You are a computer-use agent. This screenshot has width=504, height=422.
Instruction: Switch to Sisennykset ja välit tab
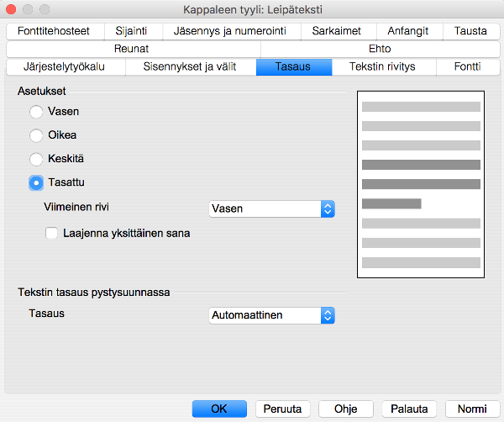click(x=191, y=67)
